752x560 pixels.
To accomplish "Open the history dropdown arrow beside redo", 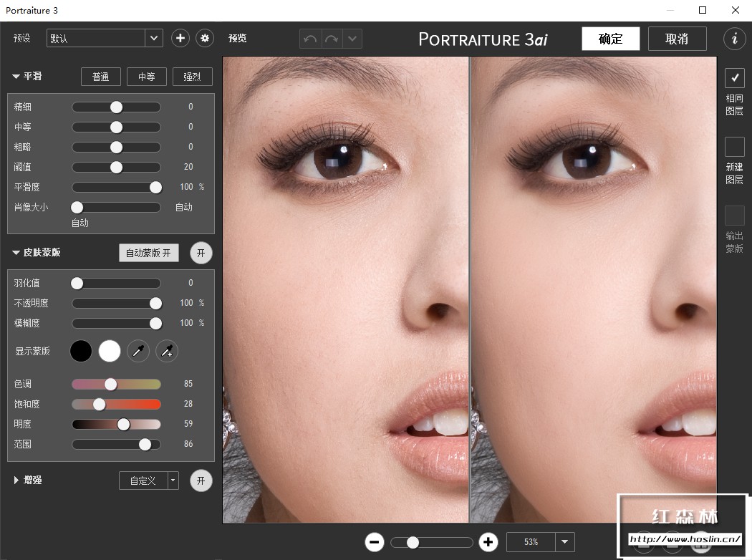I will (352, 39).
